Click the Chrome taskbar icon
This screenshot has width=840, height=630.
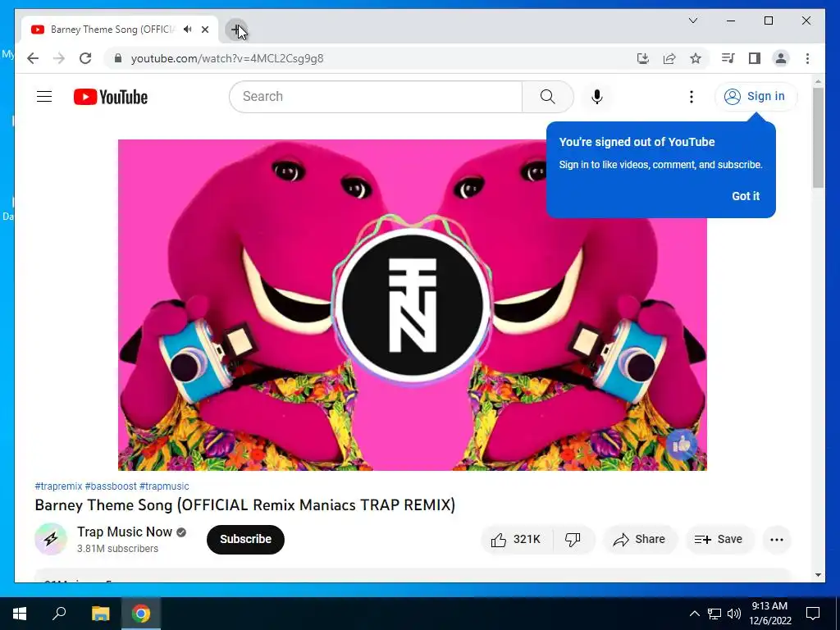pos(141,614)
